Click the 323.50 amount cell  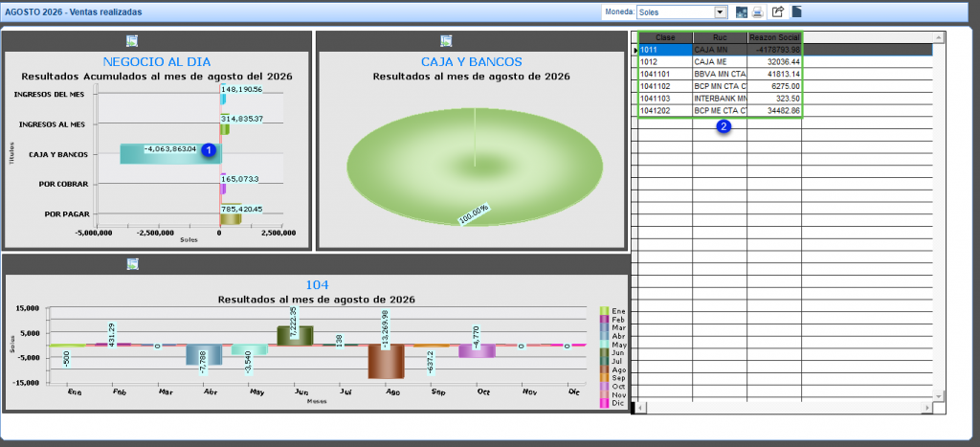(774, 99)
